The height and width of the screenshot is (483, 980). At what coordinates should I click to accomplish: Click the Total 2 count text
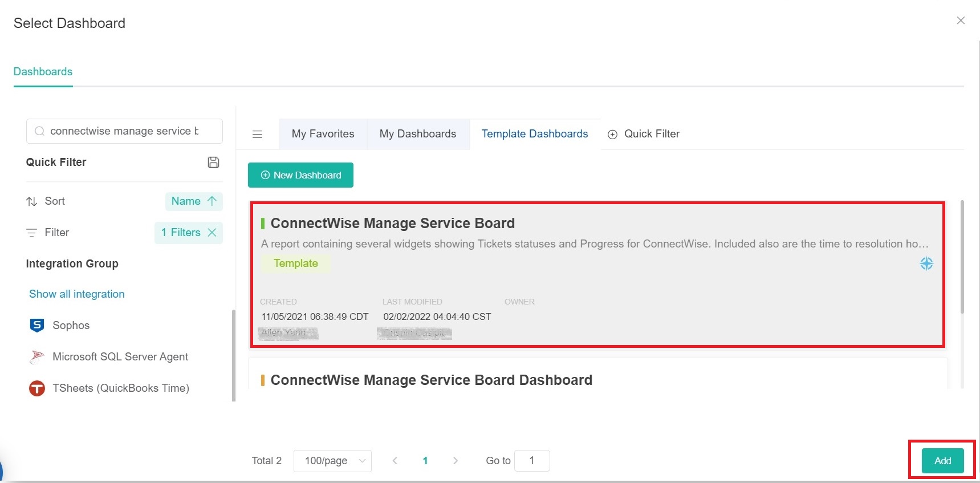(x=267, y=461)
